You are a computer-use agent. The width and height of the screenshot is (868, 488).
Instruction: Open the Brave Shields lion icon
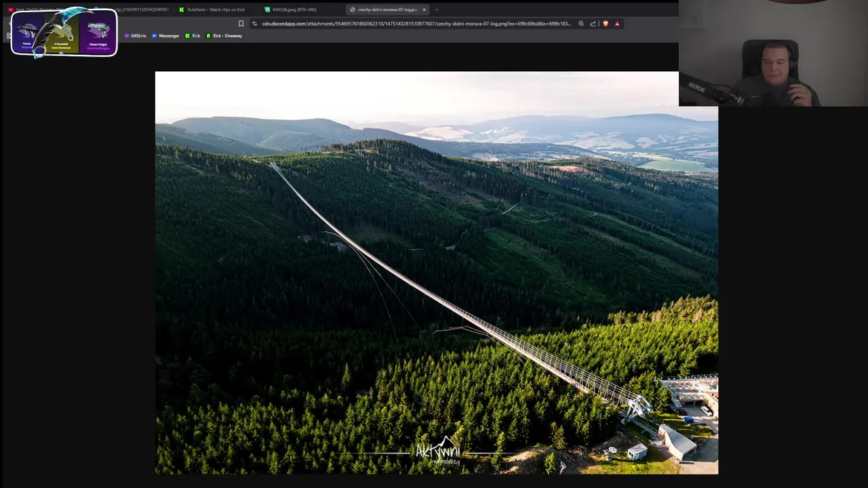[606, 24]
